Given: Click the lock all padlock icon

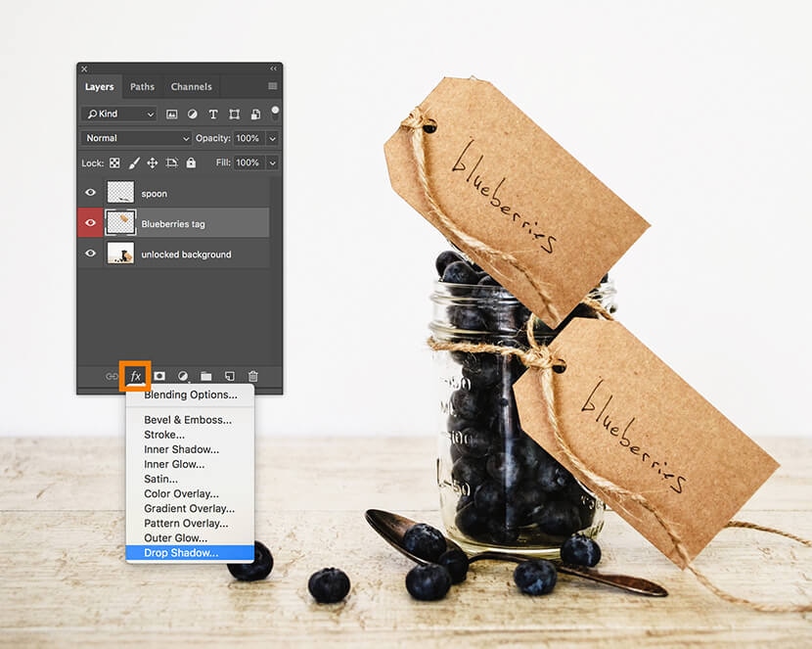Looking at the screenshot, I should point(191,163).
